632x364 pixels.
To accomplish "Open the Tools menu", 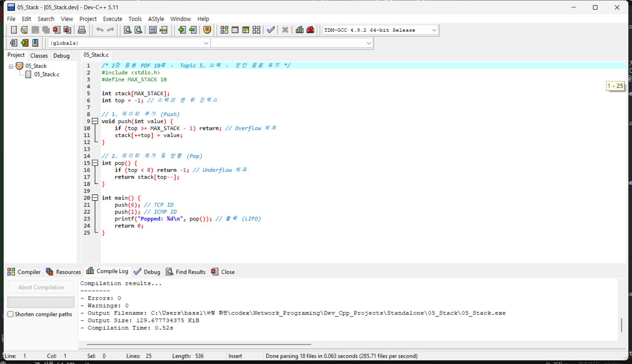I will [135, 19].
